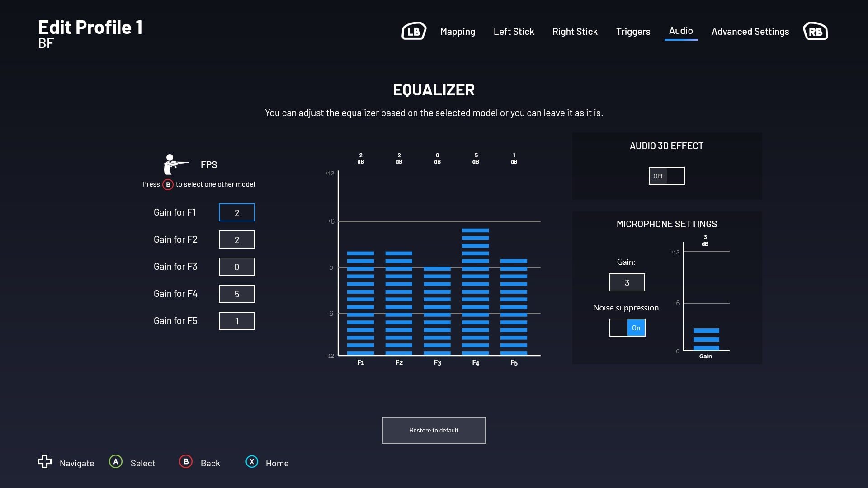868x488 pixels.
Task: Open the Left Stick tab
Action: pos(514,32)
